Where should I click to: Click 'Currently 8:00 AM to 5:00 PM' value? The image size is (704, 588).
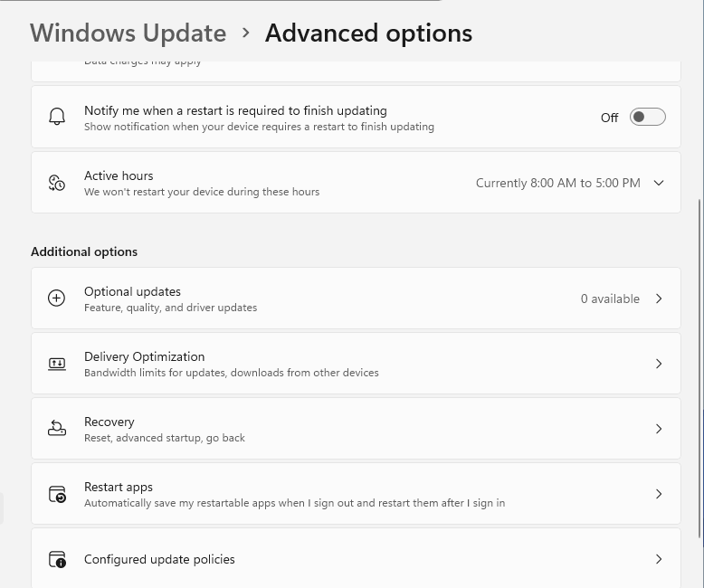(558, 183)
